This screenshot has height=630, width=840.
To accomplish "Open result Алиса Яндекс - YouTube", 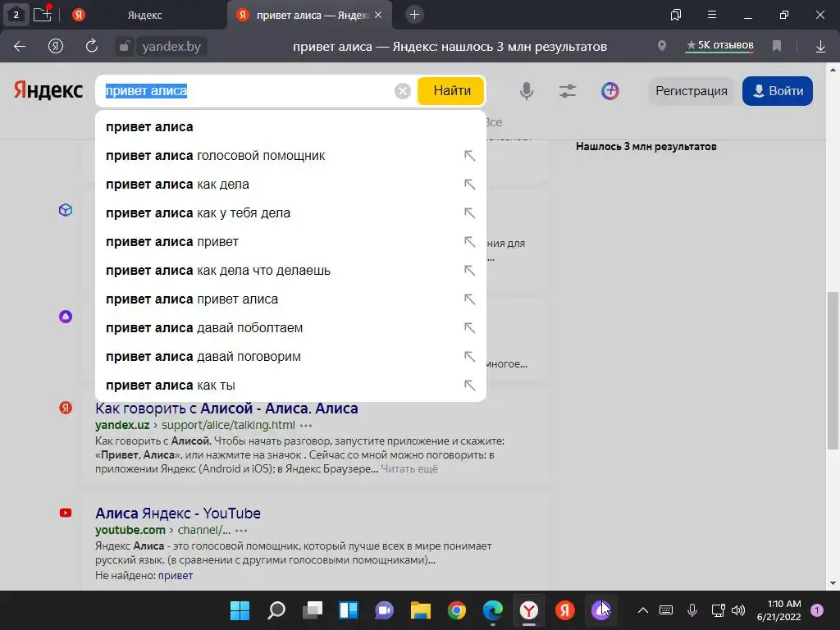I will 178,514.
